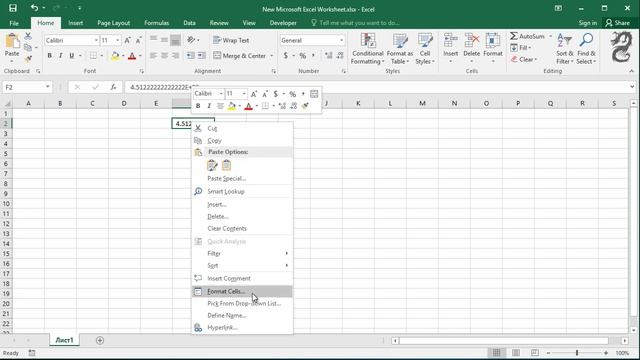Viewport: 640px width, 360px height.
Task: Click the Paste clipboard icon in ribbon
Action: tap(12, 41)
